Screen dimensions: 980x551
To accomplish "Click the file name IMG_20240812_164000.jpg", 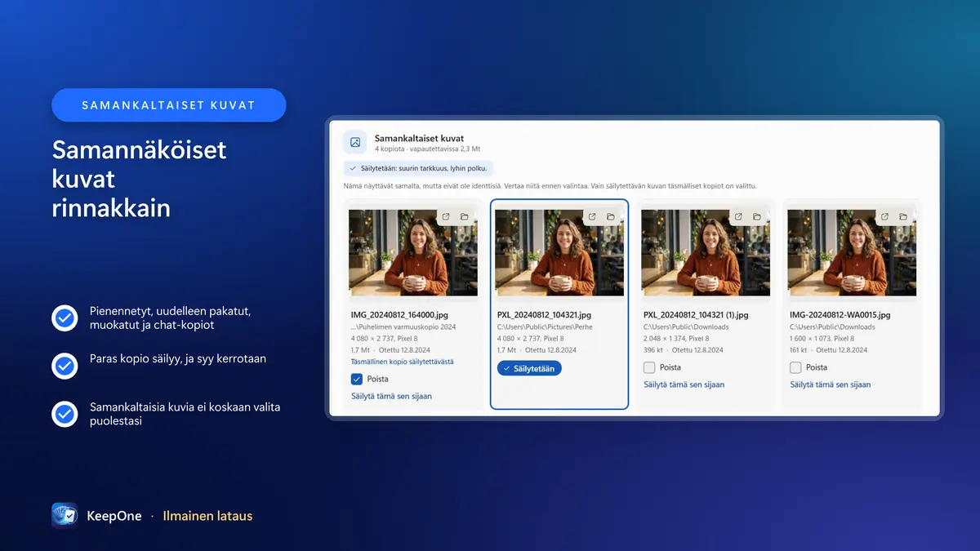I will coord(399,314).
